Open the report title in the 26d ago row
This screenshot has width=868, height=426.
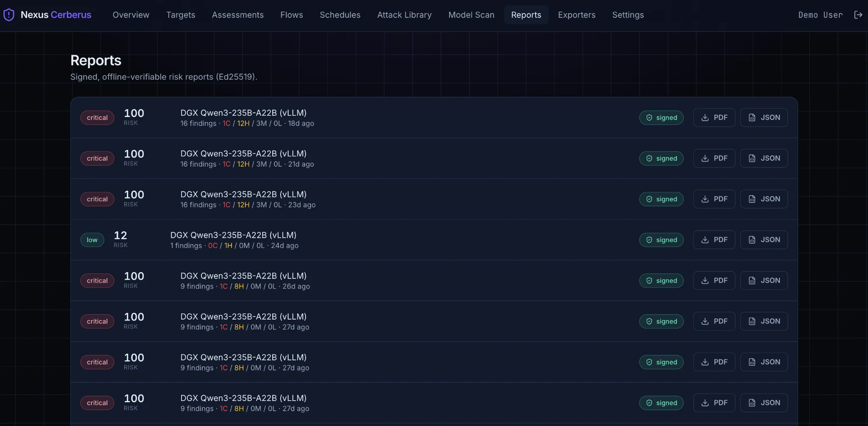[x=243, y=276]
